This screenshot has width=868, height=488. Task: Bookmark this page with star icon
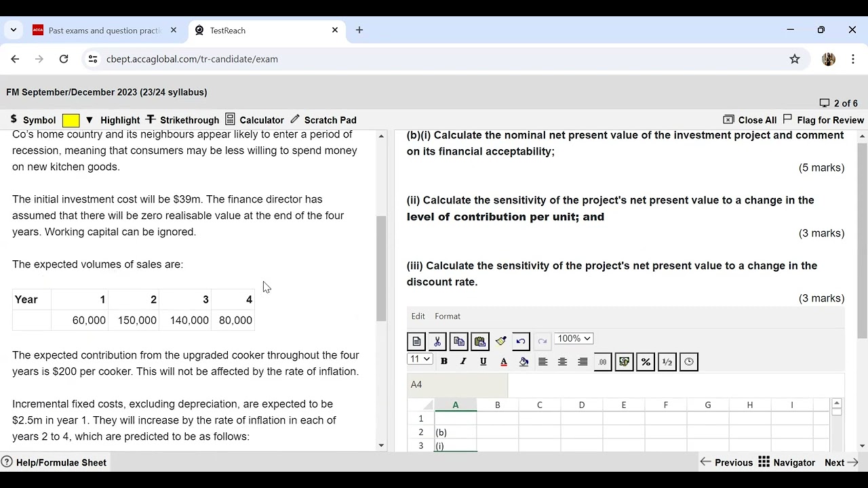click(795, 59)
